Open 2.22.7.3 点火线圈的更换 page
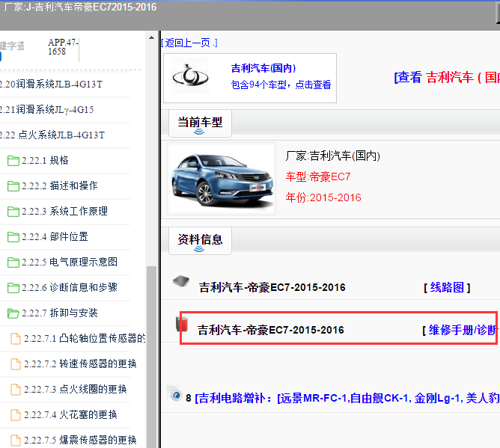500x448 pixels. click(x=76, y=390)
